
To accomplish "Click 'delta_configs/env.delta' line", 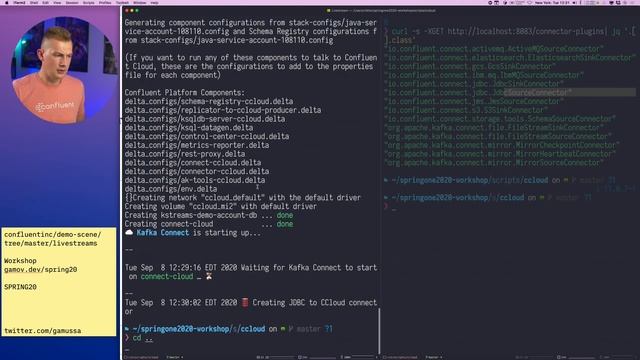I will tap(171, 189).
